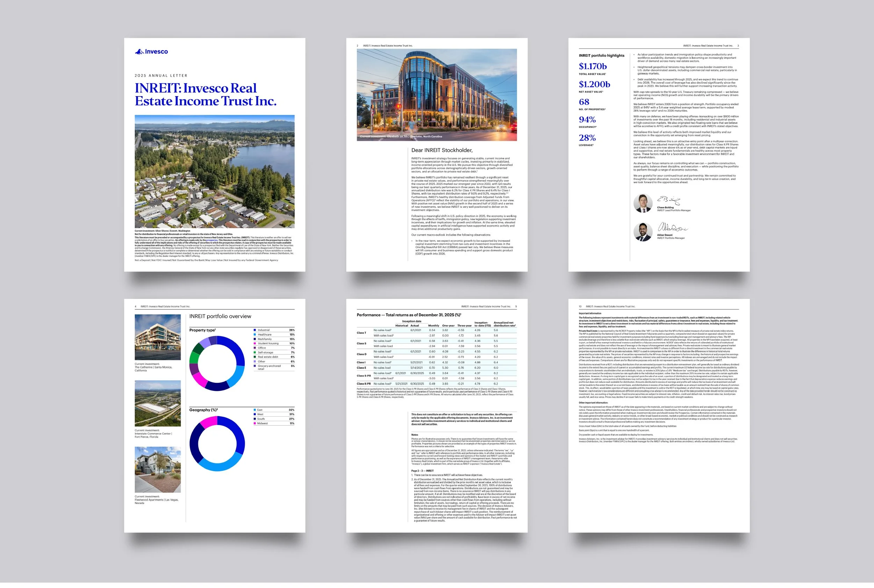This screenshot has width=874, height=588.
Task: Click Chase Bolding's portrait photo
Action: click(643, 203)
